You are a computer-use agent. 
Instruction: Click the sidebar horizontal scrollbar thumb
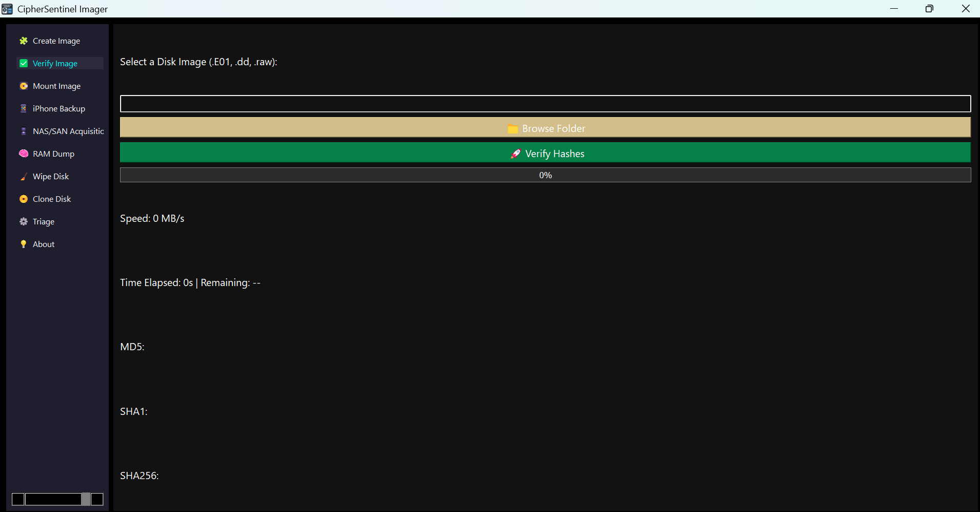coord(53,499)
